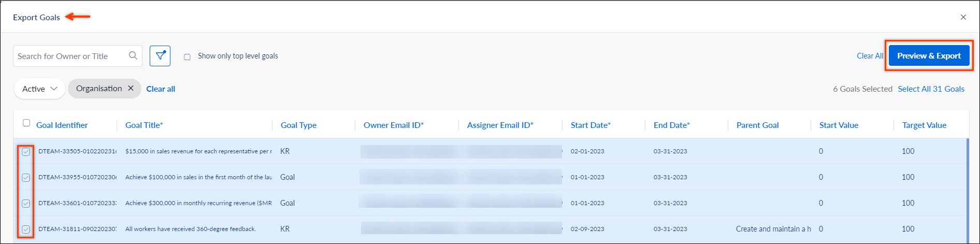This screenshot has width=980, height=244.
Task: Click the Start Value column header
Action: click(x=839, y=125)
